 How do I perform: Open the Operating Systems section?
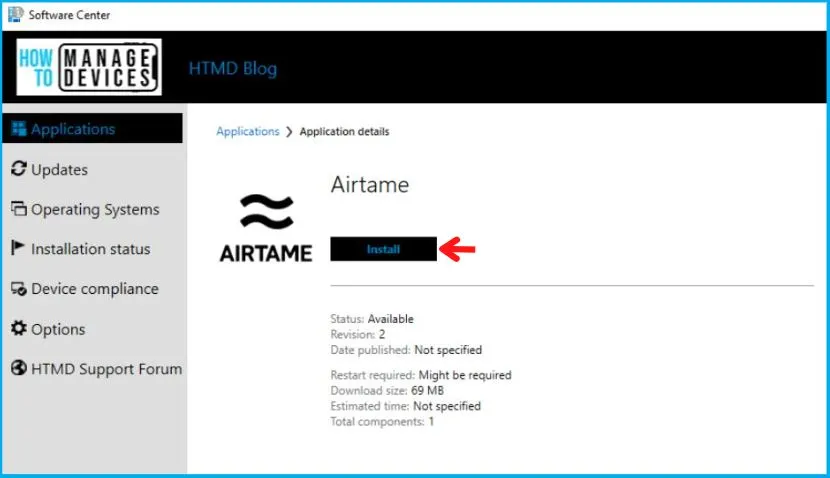(x=93, y=209)
